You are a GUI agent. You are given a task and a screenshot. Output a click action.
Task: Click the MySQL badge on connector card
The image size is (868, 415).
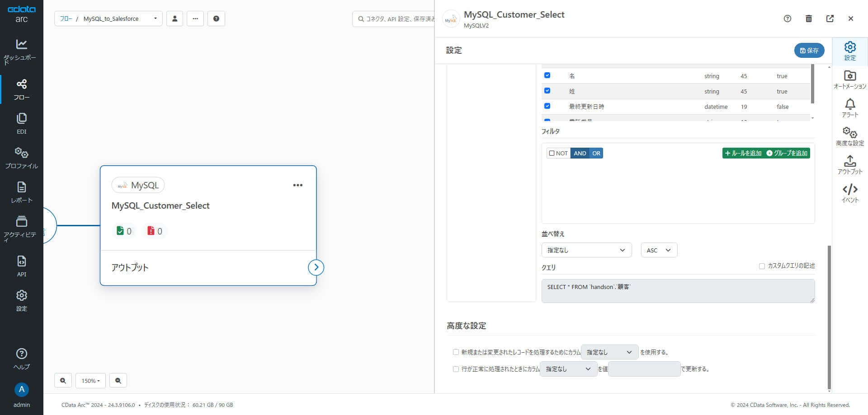coord(138,185)
